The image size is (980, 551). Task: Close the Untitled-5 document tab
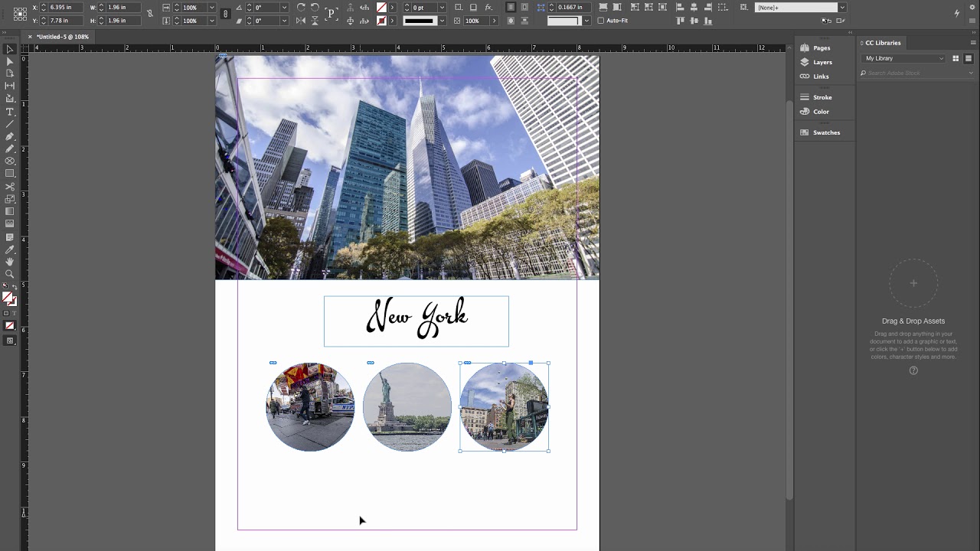31,37
